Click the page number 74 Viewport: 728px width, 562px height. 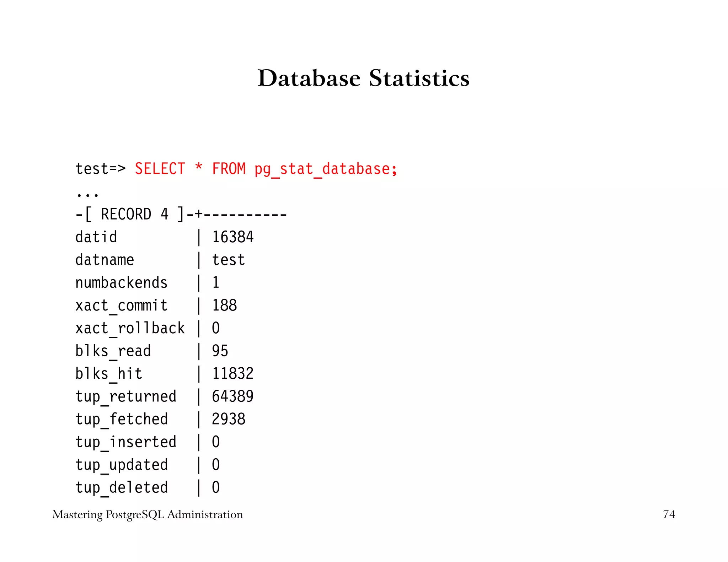tap(669, 514)
